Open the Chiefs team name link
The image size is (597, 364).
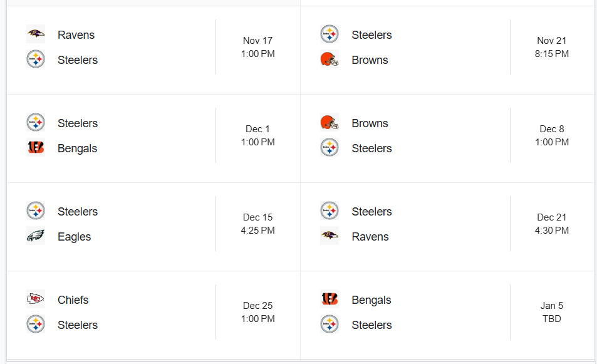tap(73, 300)
